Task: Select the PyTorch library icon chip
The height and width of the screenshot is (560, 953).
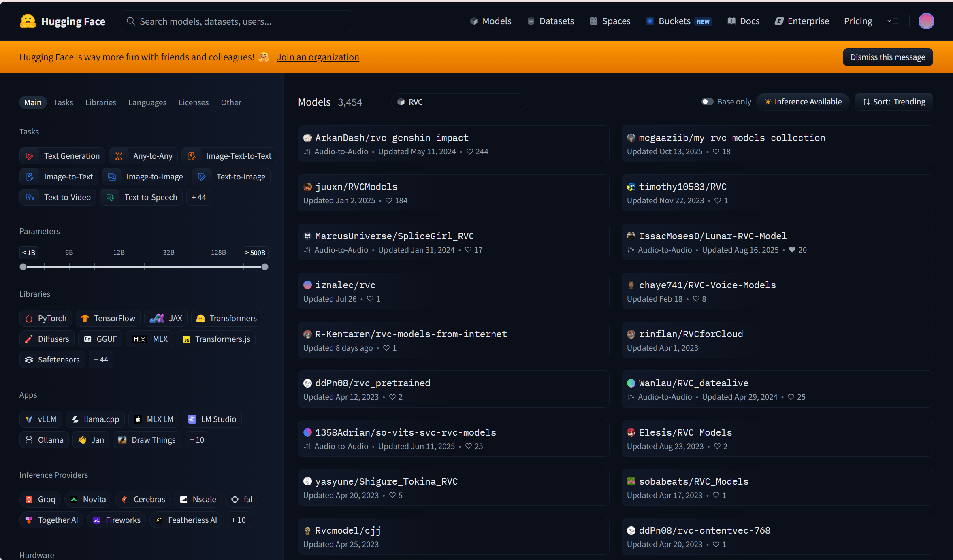Action: (46, 318)
